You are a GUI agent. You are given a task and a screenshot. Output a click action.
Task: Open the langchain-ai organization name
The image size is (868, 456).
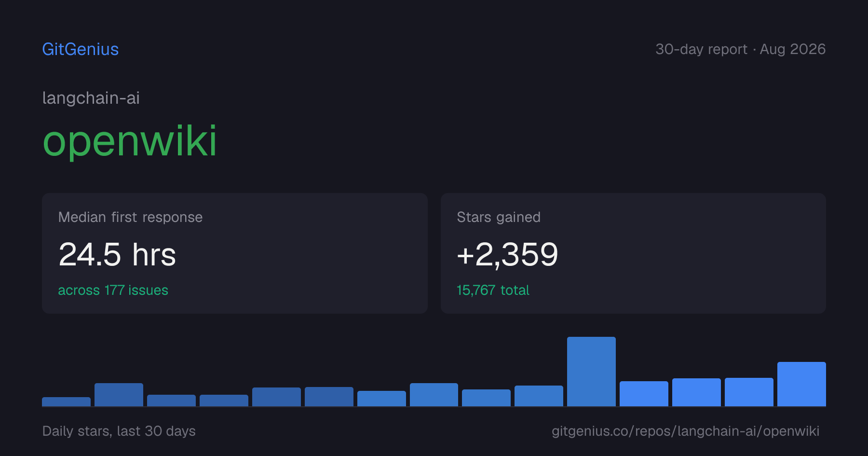91,98
